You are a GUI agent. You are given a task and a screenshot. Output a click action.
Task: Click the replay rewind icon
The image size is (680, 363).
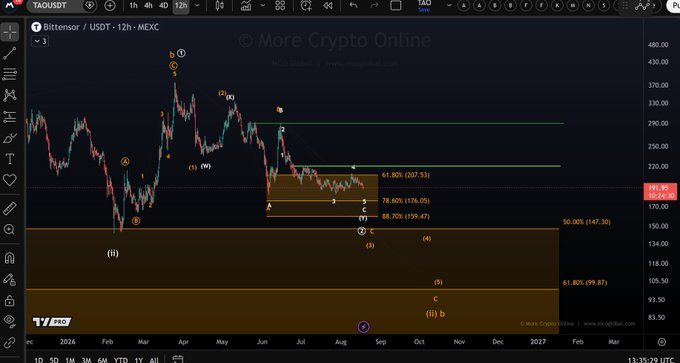pyautogui.click(x=328, y=6)
